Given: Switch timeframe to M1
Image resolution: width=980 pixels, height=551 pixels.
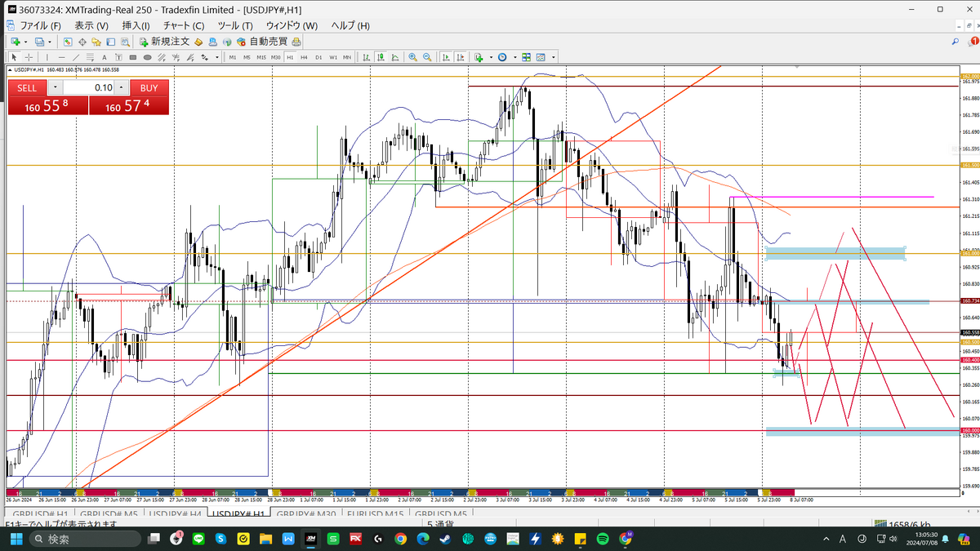Looking at the screenshot, I should pyautogui.click(x=233, y=57).
